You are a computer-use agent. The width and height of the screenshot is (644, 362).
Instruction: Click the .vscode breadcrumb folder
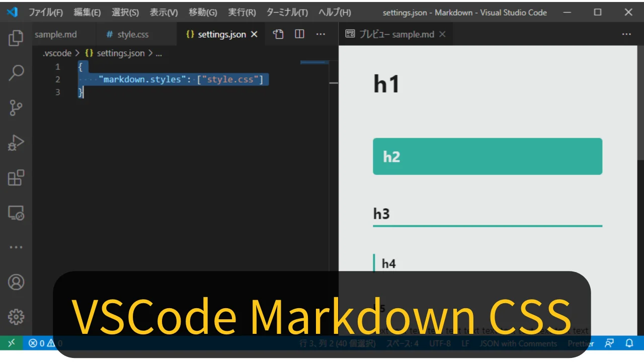57,53
